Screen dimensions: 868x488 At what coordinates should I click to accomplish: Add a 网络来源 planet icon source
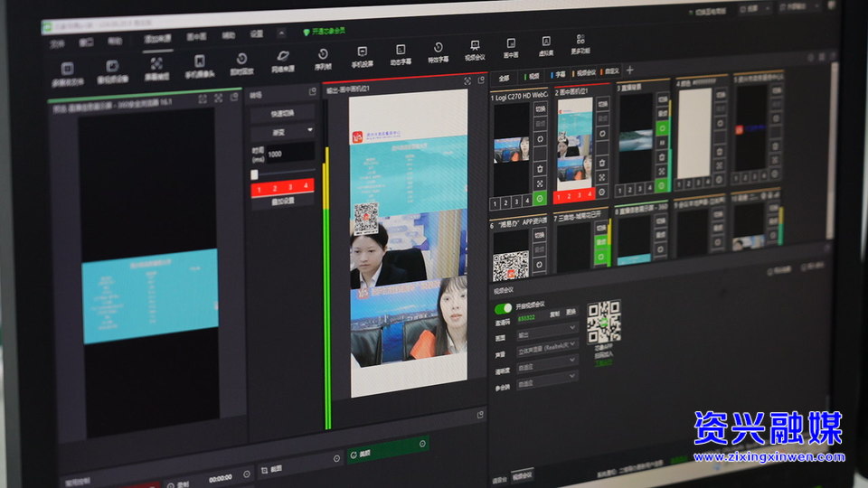pos(283,61)
